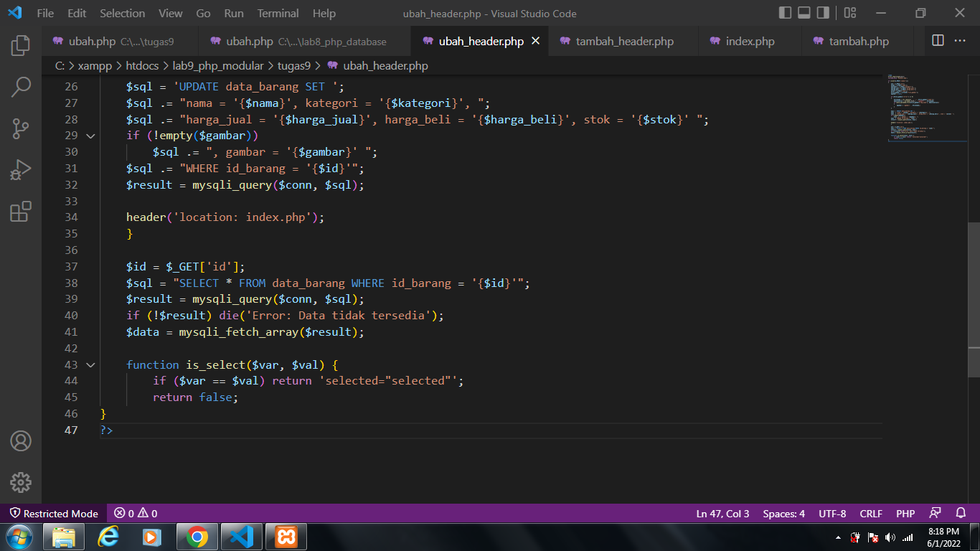The image size is (980, 551).
Task: Click tugas9 in the breadcrumb path
Action: [x=294, y=65]
